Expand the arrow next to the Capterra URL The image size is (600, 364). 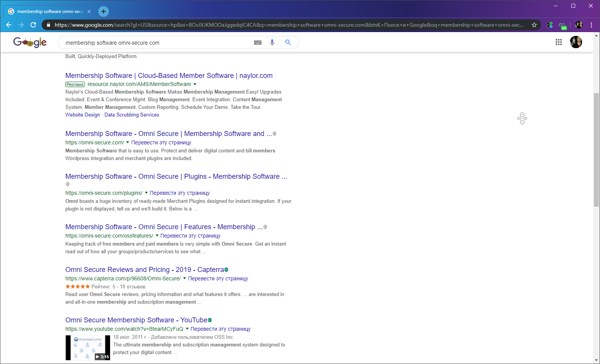[184, 278]
